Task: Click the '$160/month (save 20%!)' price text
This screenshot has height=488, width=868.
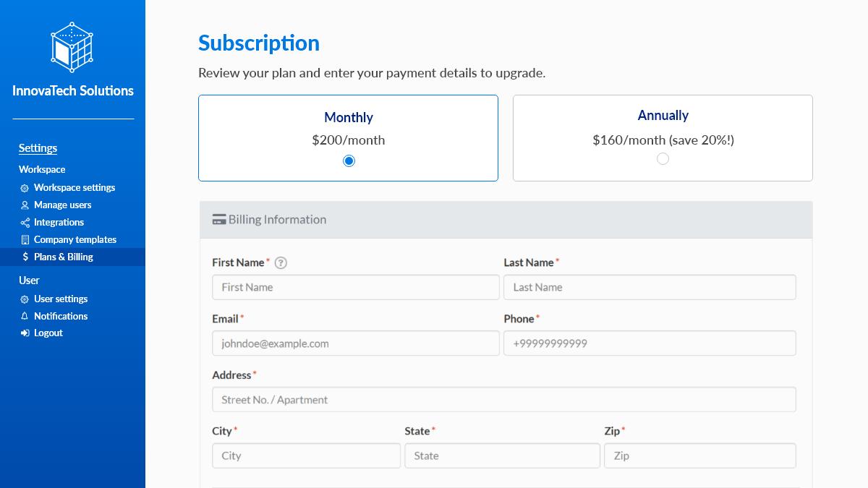Action: (x=663, y=140)
